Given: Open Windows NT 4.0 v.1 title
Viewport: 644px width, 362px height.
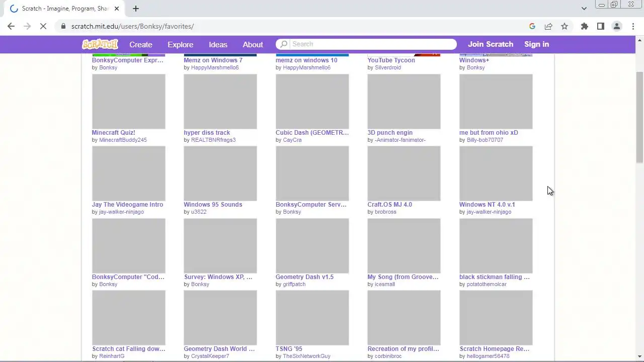Looking at the screenshot, I should (487, 205).
